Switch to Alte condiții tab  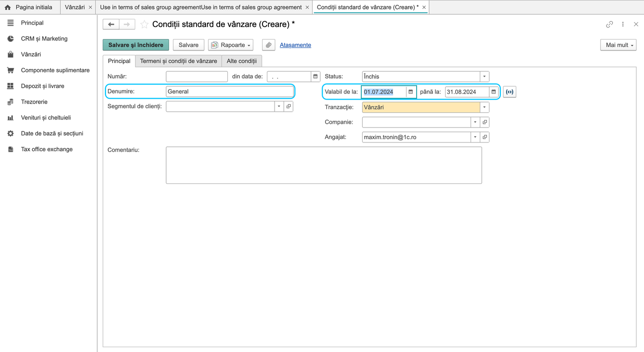click(x=242, y=61)
